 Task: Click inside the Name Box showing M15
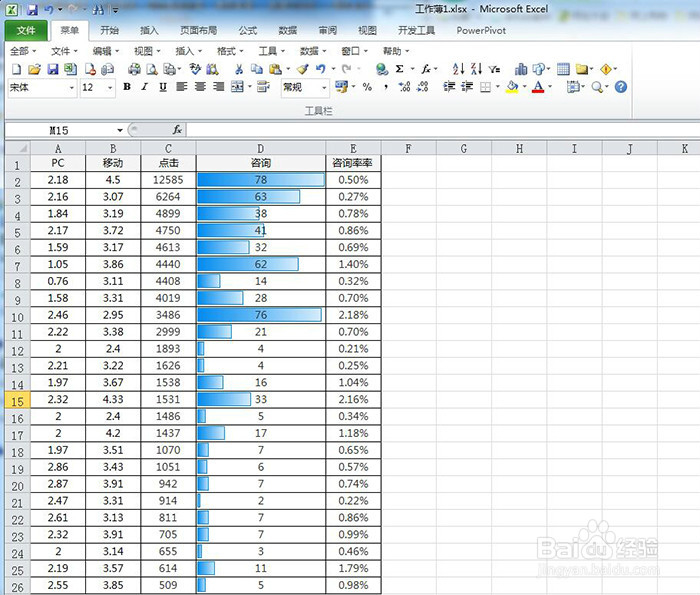tap(59, 130)
